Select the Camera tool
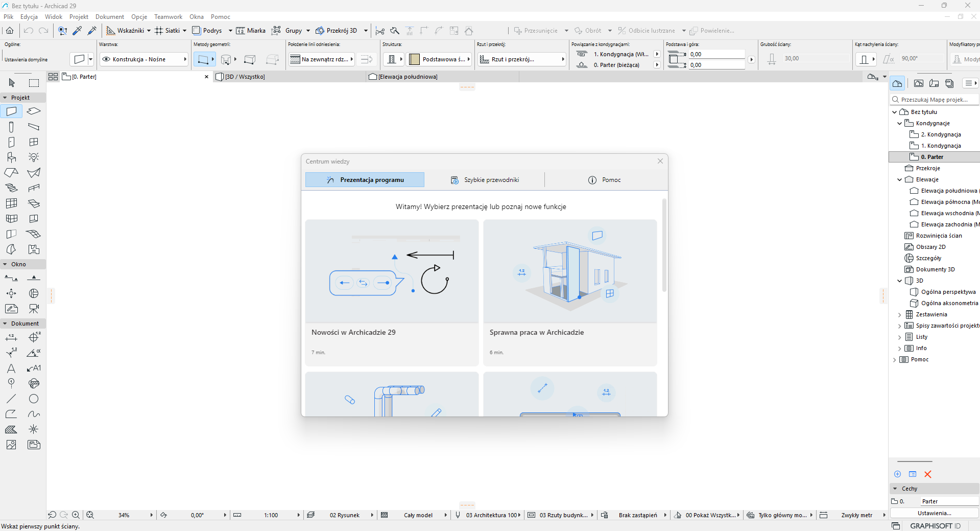Viewport: 980px width, 531px height. pyautogui.click(x=34, y=309)
